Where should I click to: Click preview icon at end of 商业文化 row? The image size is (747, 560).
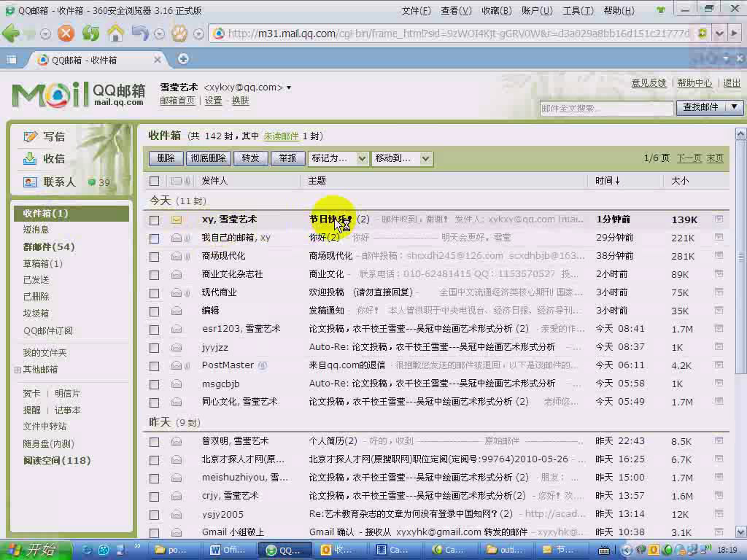pyautogui.click(x=719, y=274)
